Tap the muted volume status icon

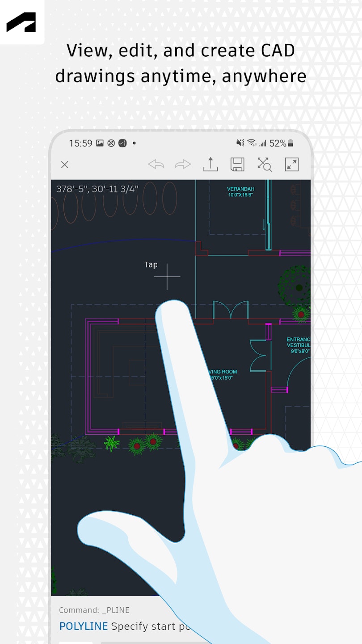pos(240,143)
